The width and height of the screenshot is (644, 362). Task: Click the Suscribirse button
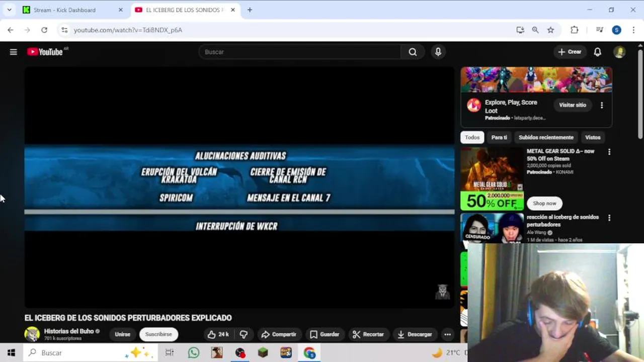[158, 334]
